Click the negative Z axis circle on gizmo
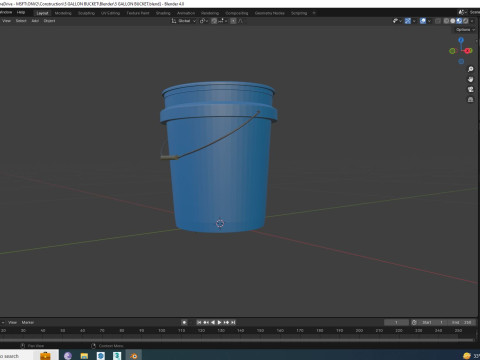 pyautogui.click(x=461, y=61)
